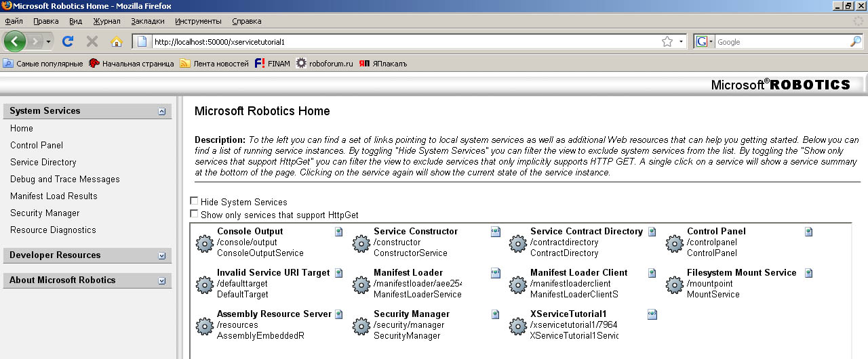This screenshot has width=868, height=359.
Task: Open the Журнал menu
Action: [x=106, y=21]
